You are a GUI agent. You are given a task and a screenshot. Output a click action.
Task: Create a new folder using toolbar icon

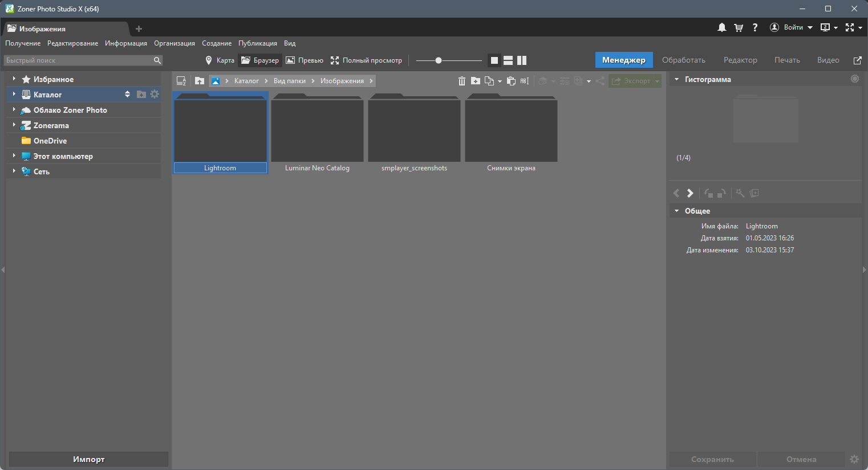pyautogui.click(x=476, y=80)
